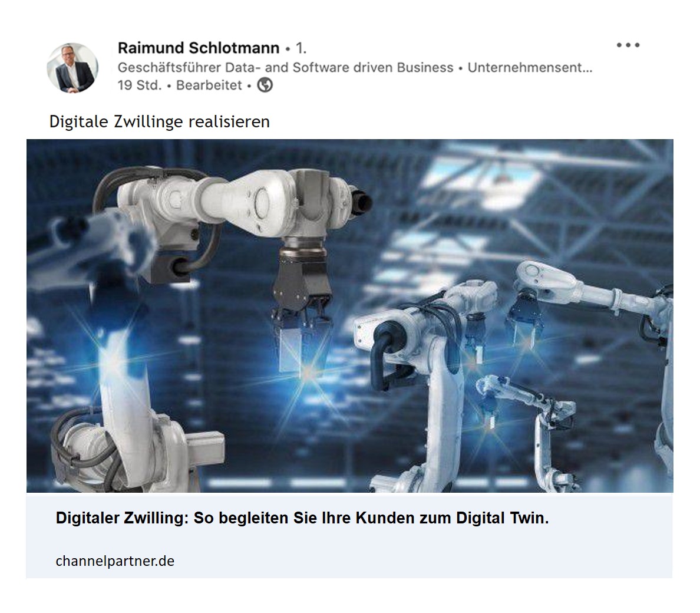Click the globe public visibility icon
Screen dimensions: 700x613
[x=265, y=85]
